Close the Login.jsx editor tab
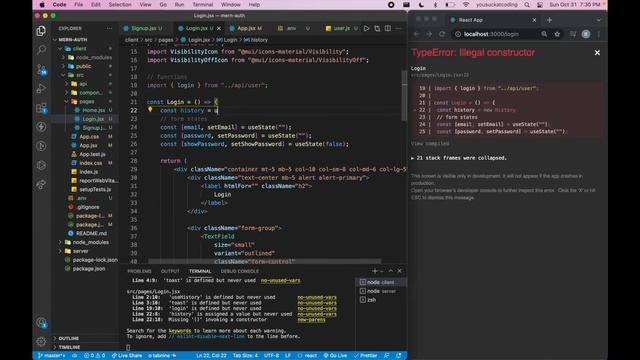Viewport: 640px width, 360px height. 219,28
